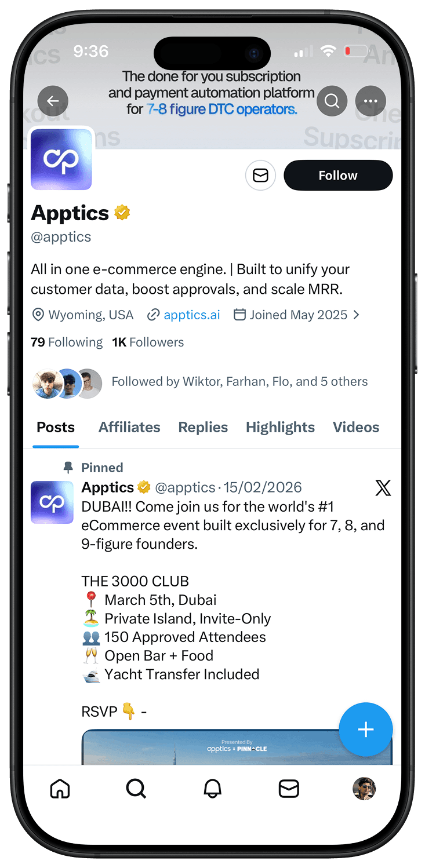The image size is (425, 868).
Task: Switch to the Replies tab
Action: (203, 427)
